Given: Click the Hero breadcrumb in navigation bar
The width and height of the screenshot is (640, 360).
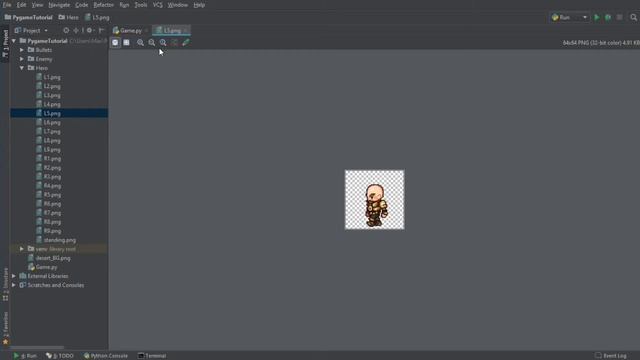Looking at the screenshot, I should [x=69, y=18].
